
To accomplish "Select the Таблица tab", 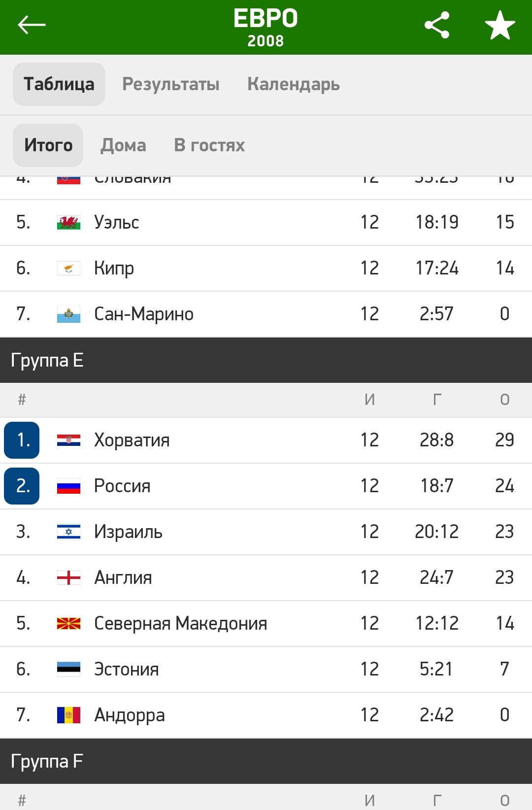I will click(59, 84).
